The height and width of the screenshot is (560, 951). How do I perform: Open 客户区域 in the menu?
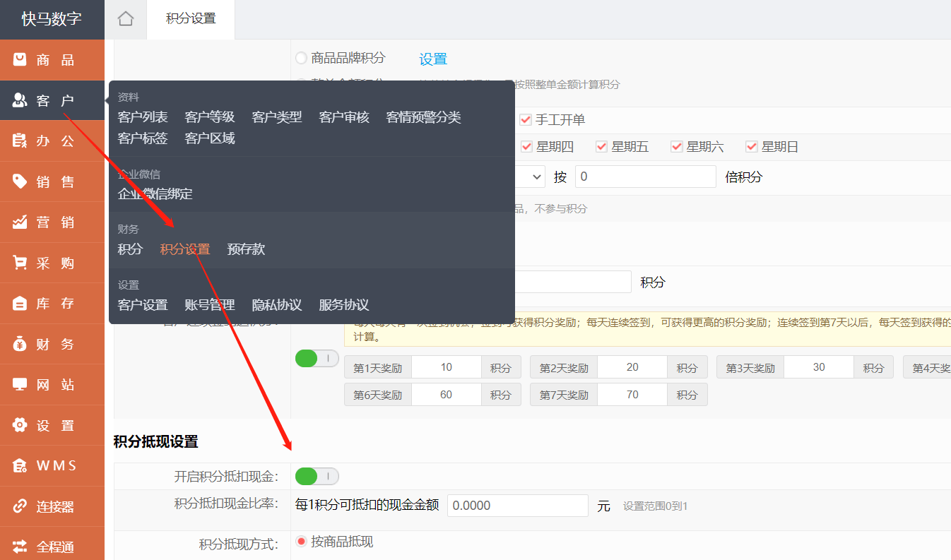[210, 138]
